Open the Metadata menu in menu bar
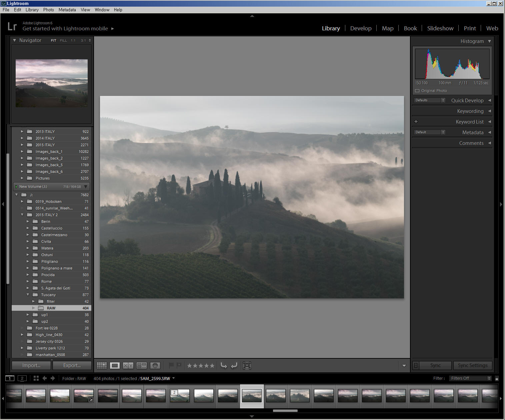The image size is (505, 420). click(x=67, y=10)
